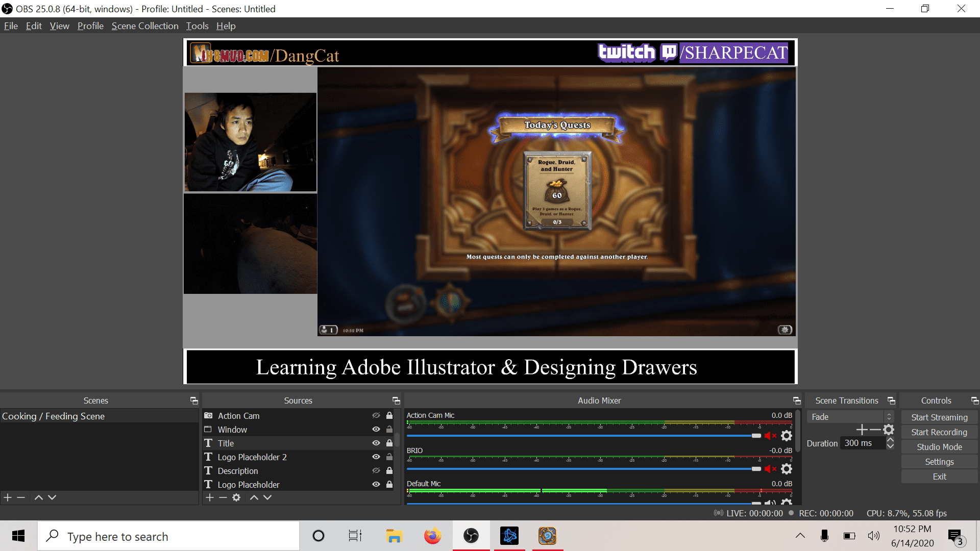Open BRIO audio settings gear
This screenshot has width=980, height=551.
click(787, 469)
